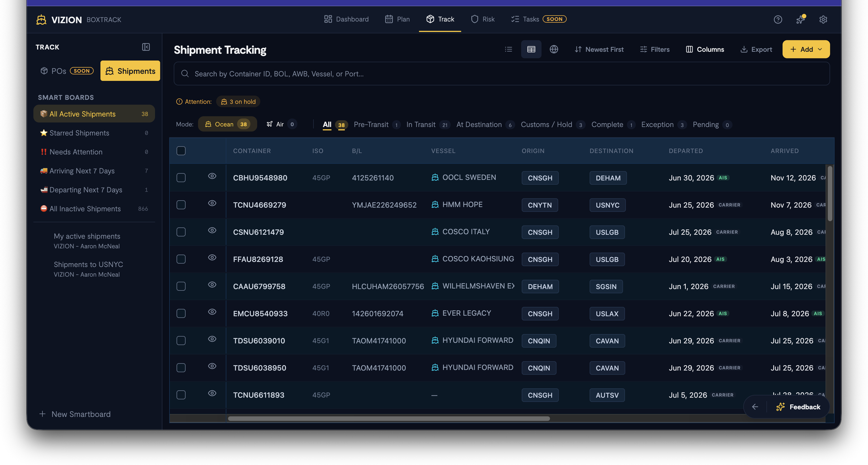
Task: Check the box for CSNU6121479
Action: point(181,232)
